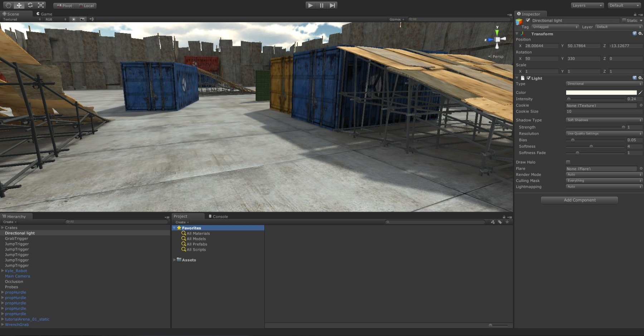Select the Hand tool in toolbar
This screenshot has width=644, height=336.
tap(8, 5)
